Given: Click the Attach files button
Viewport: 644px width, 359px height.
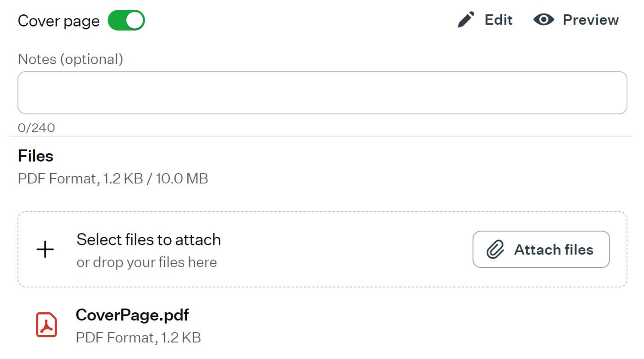Looking at the screenshot, I should coord(541,250).
